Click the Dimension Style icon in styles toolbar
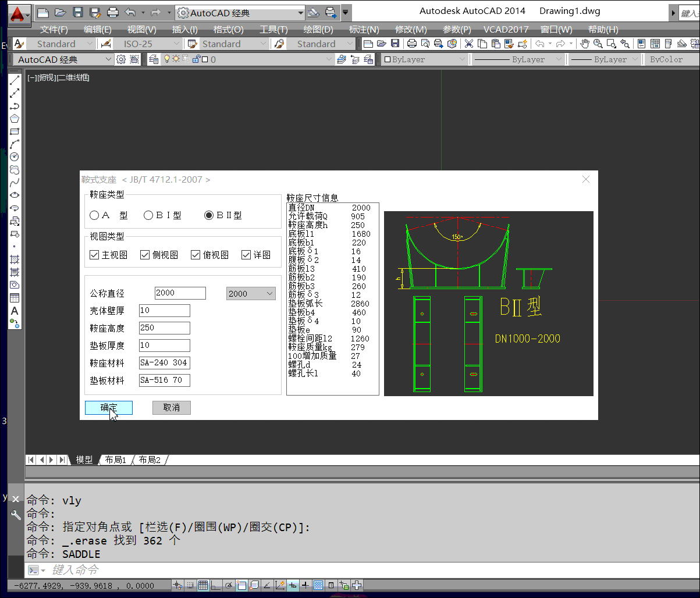Screen dimensions: 700x598 coord(105,44)
